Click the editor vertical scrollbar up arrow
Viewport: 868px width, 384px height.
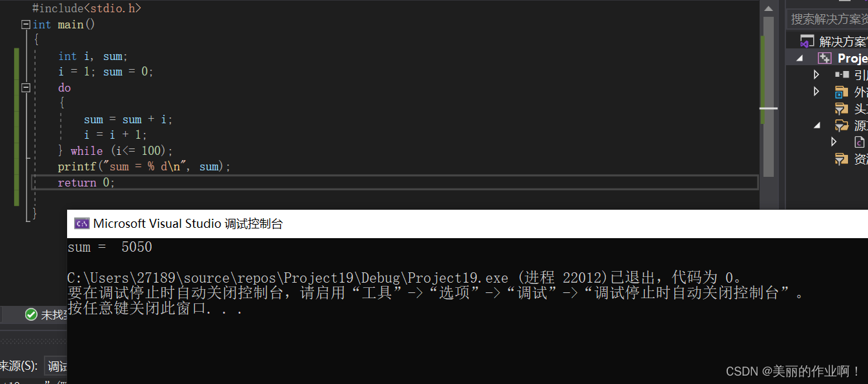tap(768, 8)
